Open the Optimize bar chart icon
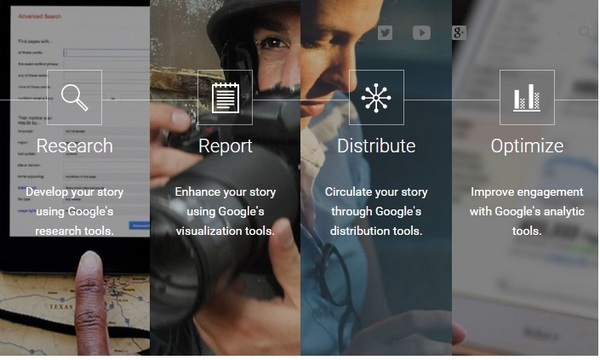This screenshot has height=360, width=600. [x=527, y=97]
